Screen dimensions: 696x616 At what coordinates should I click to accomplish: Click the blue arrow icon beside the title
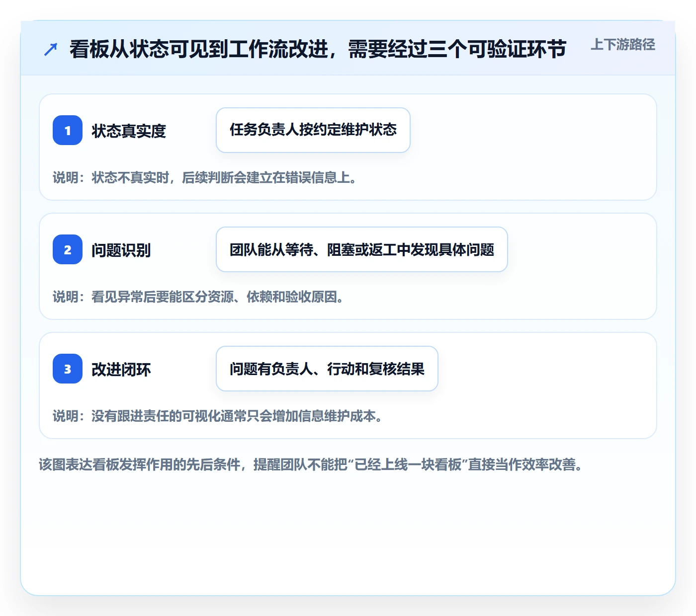point(51,49)
